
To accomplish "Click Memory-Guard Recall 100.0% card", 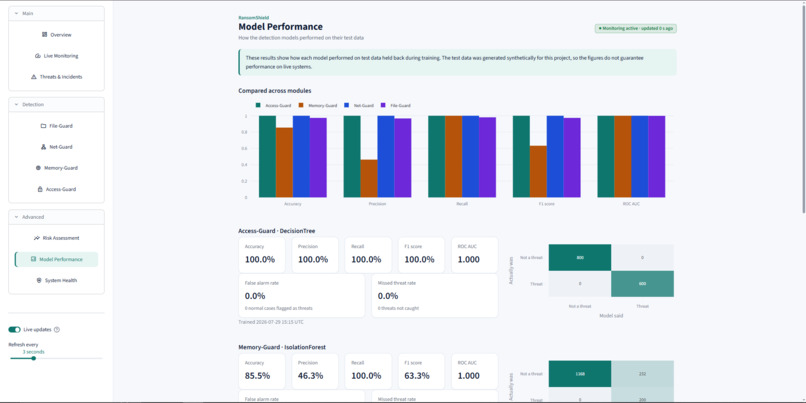I will click(x=368, y=371).
